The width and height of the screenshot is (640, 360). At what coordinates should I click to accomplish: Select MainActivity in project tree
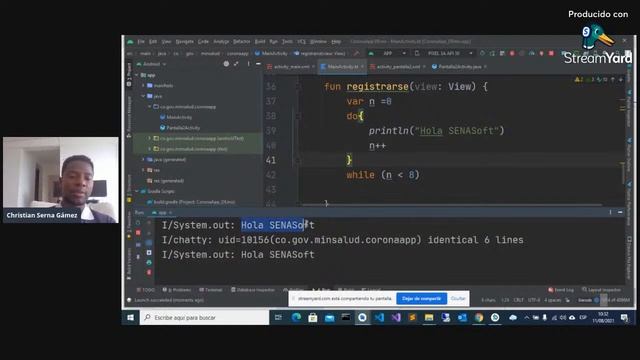click(x=176, y=117)
